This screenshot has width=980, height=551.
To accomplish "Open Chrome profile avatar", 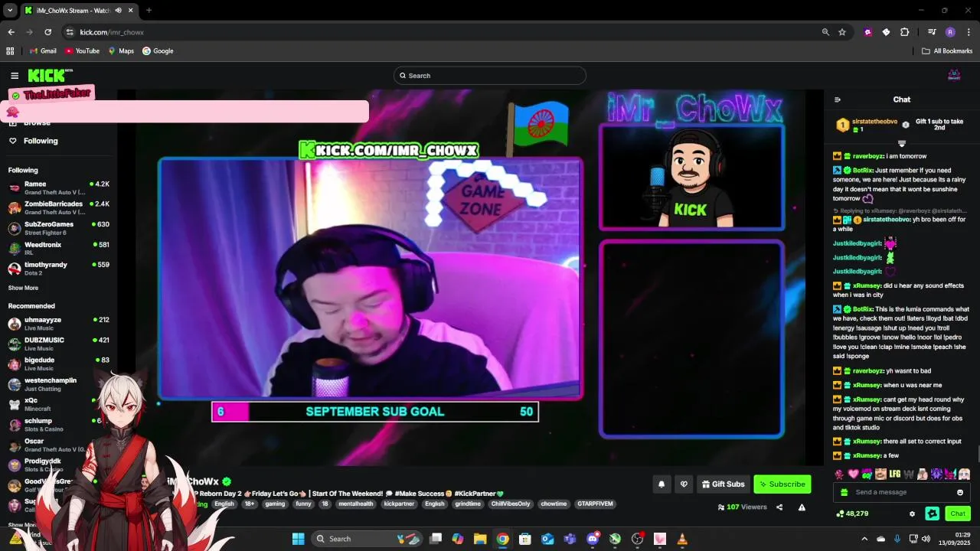I will pos(950,32).
